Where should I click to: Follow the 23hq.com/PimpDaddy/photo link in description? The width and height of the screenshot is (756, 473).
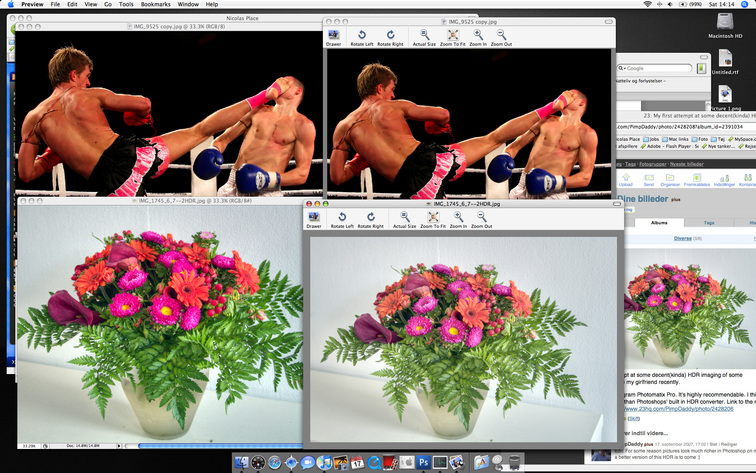(679, 408)
